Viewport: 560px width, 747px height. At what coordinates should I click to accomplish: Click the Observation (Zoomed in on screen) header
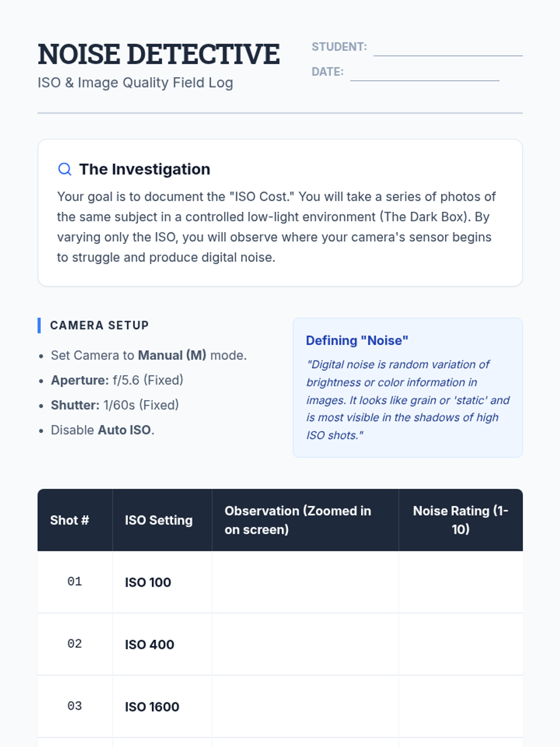coord(305,520)
